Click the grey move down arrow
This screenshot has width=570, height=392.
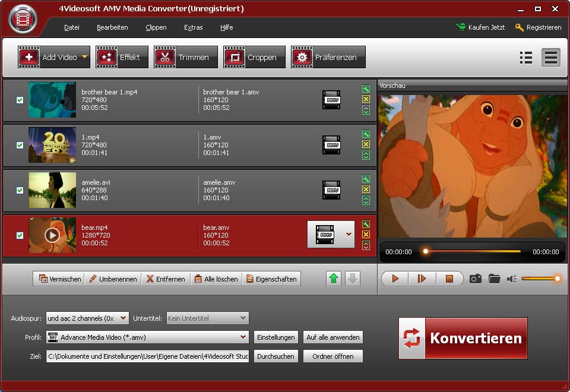[352, 279]
